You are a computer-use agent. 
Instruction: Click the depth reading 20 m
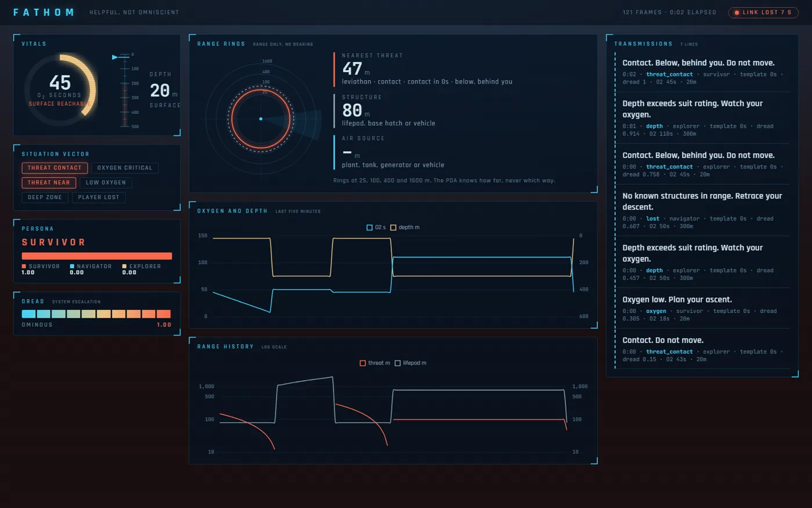(164, 91)
